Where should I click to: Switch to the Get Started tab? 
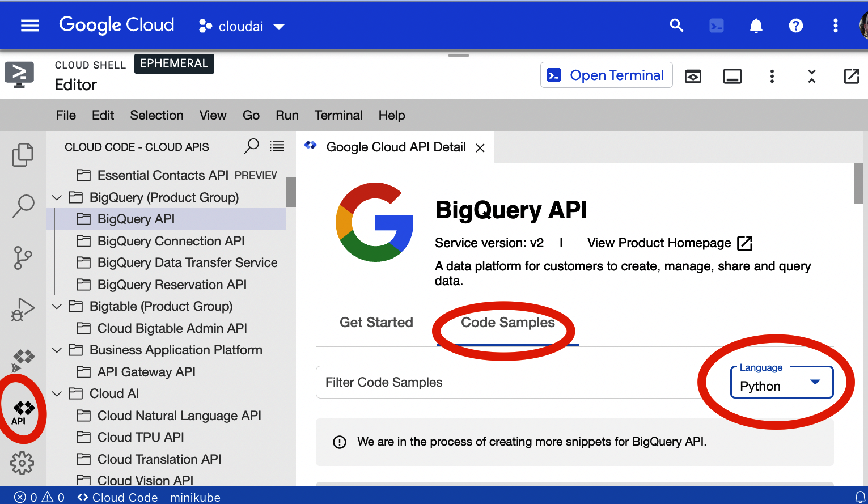(376, 323)
